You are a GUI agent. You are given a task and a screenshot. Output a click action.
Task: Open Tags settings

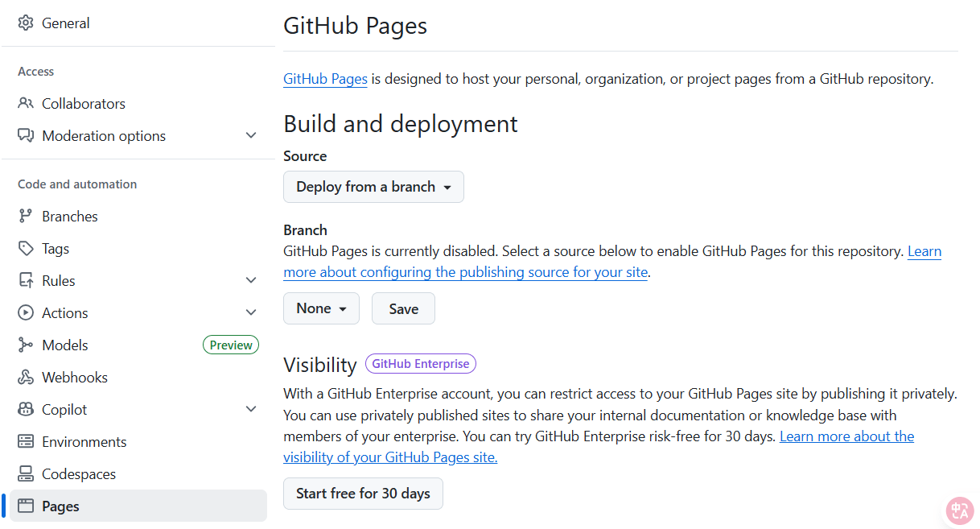[x=138, y=249]
